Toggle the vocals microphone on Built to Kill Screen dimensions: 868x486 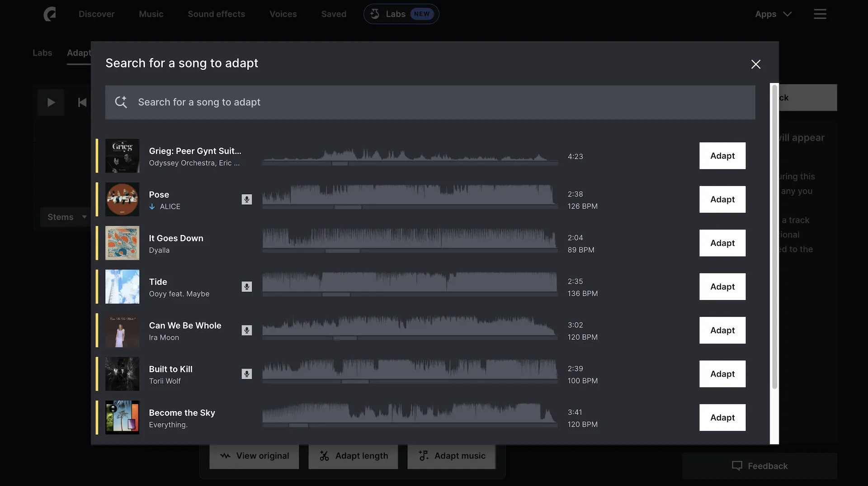(246, 374)
